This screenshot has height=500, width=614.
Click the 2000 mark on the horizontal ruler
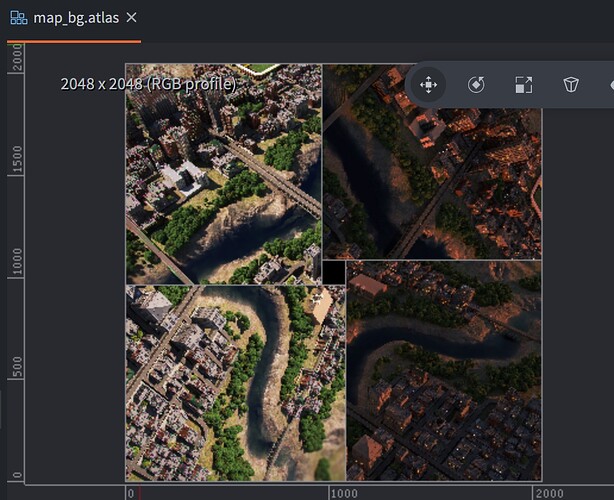tap(548, 493)
